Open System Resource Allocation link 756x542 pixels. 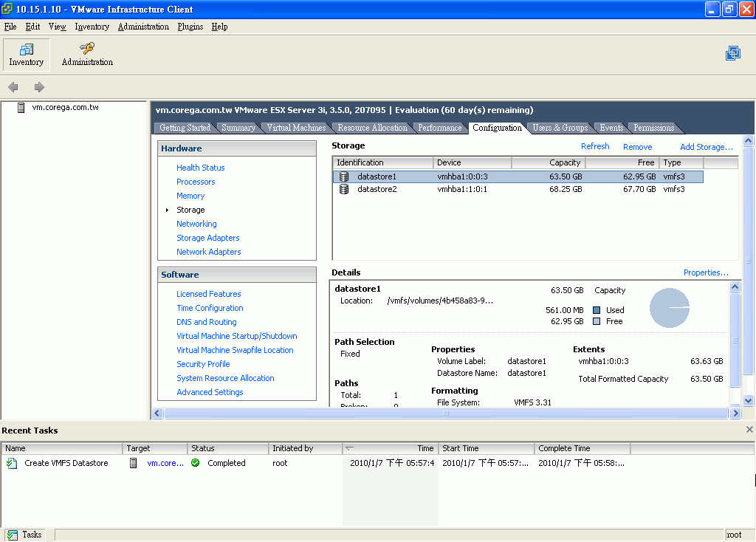click(x=225, y=378)
